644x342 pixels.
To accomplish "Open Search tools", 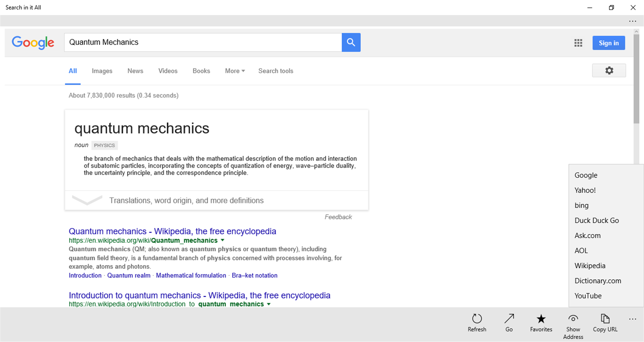I will (276, 71).
